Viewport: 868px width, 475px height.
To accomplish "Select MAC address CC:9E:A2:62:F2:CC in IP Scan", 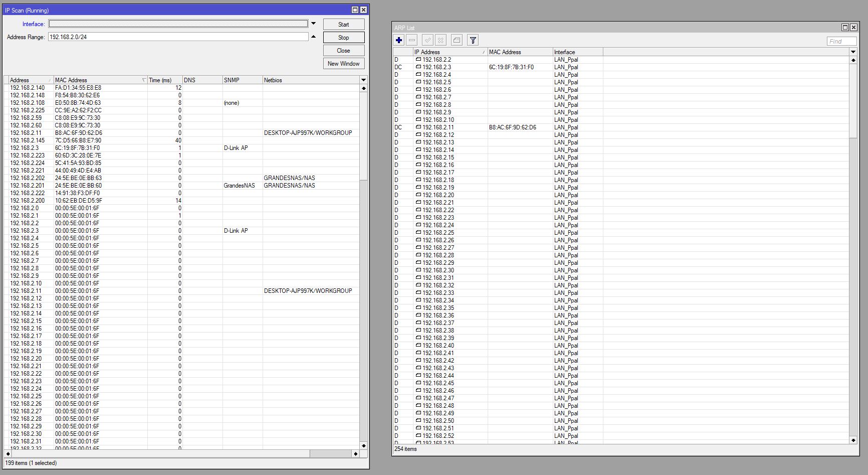I will tap(78, 110).
